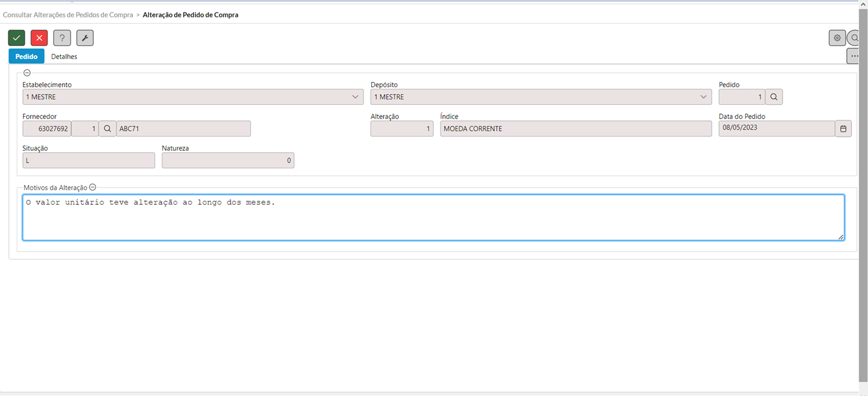Click the Depósito label

384,84
